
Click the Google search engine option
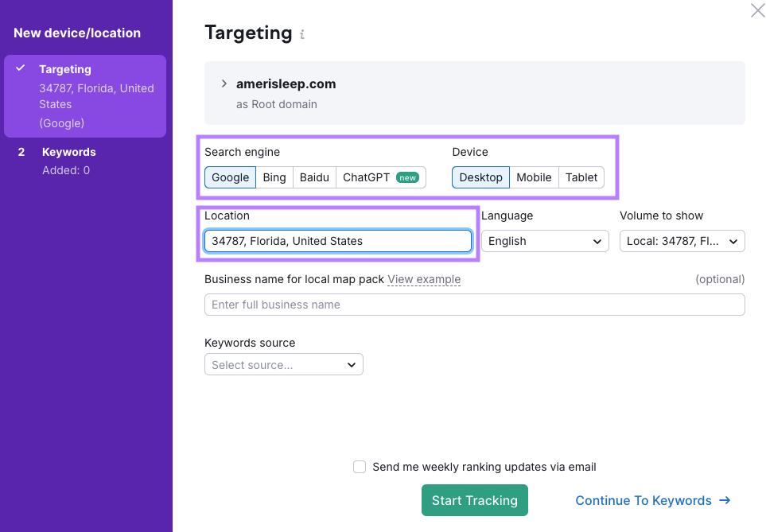pyautogui.click(x=230, y=177)
